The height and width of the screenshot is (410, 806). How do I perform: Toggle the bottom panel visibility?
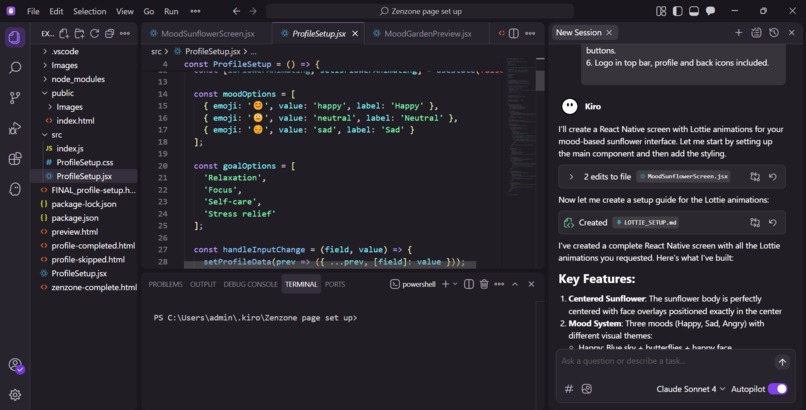pos(694,11)
